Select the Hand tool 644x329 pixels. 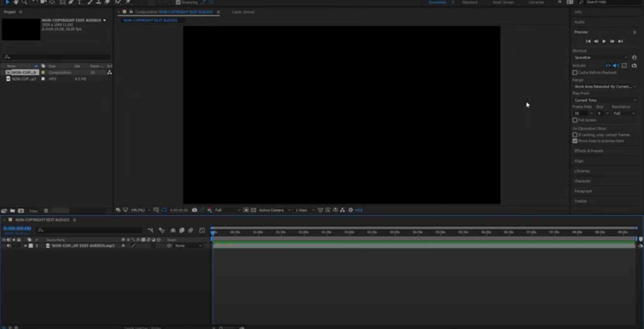16,2
